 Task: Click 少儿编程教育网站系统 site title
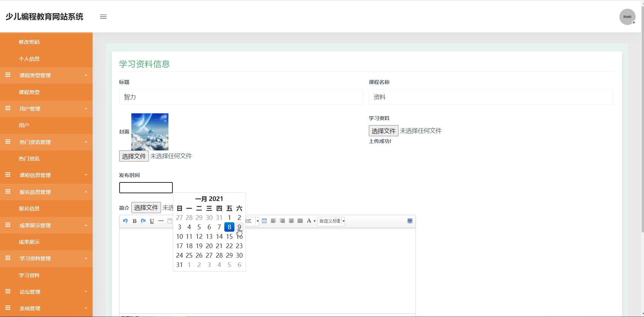44,17
